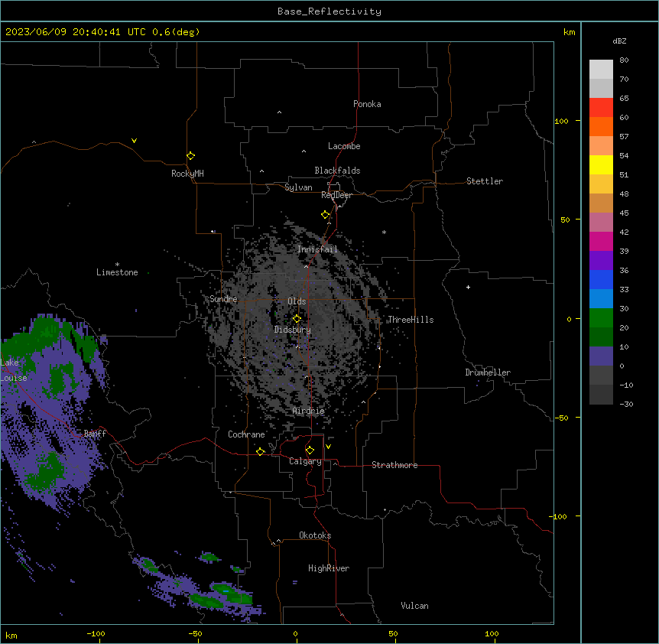Click the Blackfalds city label
The width and height of the screenshot is (659, 644).
[337, 171]
